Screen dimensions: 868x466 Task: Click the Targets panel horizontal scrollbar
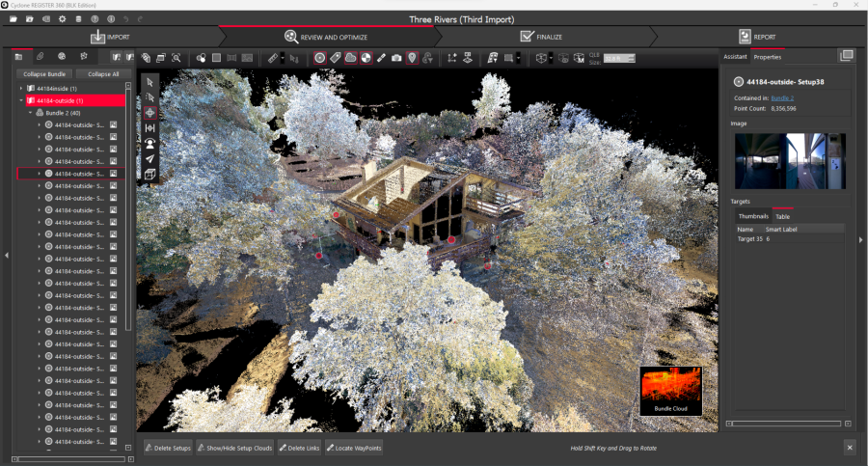pyautogui.click(x=786, y=423)
